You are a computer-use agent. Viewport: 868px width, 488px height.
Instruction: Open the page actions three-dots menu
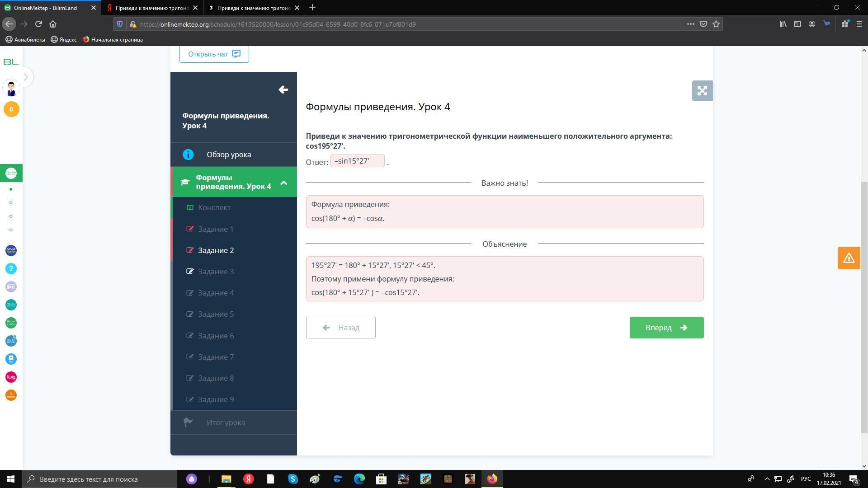tap(690, 24)
